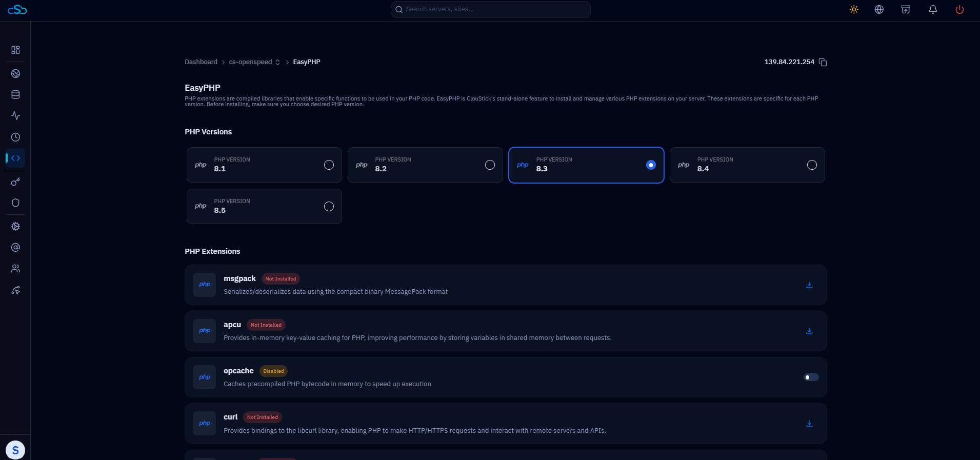Click the red power logout icon
This screenshot has height=460, width=980.
[959, 9]
